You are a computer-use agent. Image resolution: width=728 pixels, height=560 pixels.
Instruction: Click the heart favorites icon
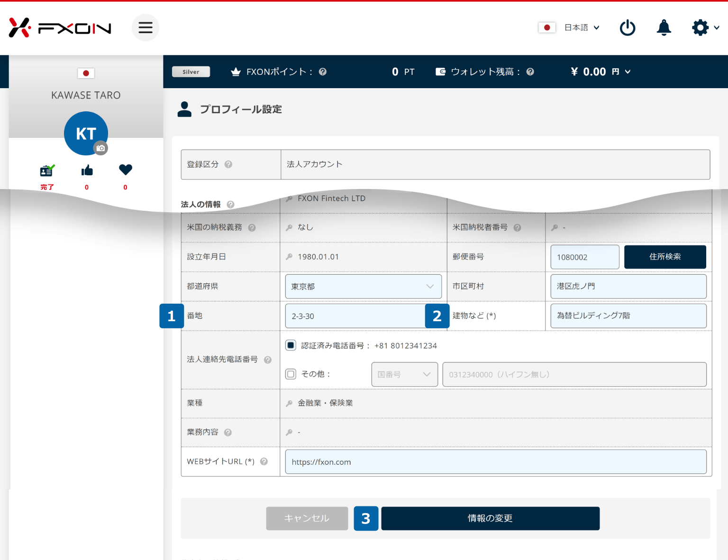coord(126,170)
